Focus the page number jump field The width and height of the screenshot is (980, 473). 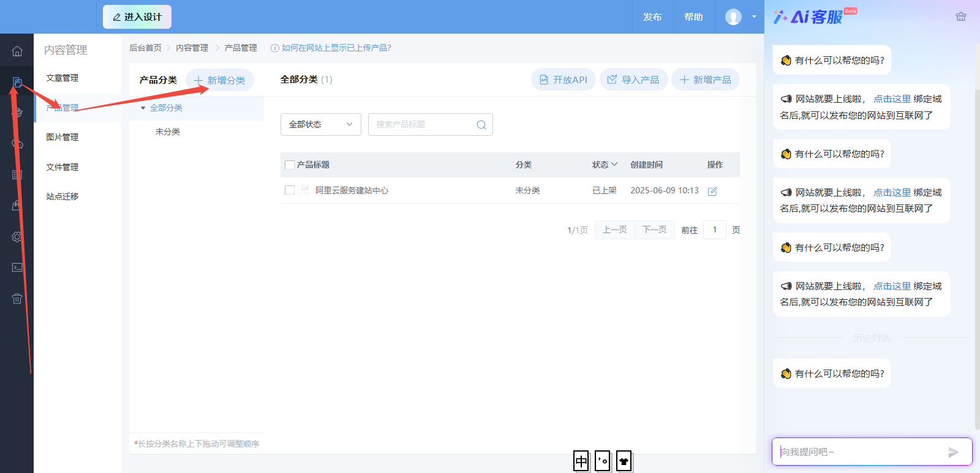point(715,229)
